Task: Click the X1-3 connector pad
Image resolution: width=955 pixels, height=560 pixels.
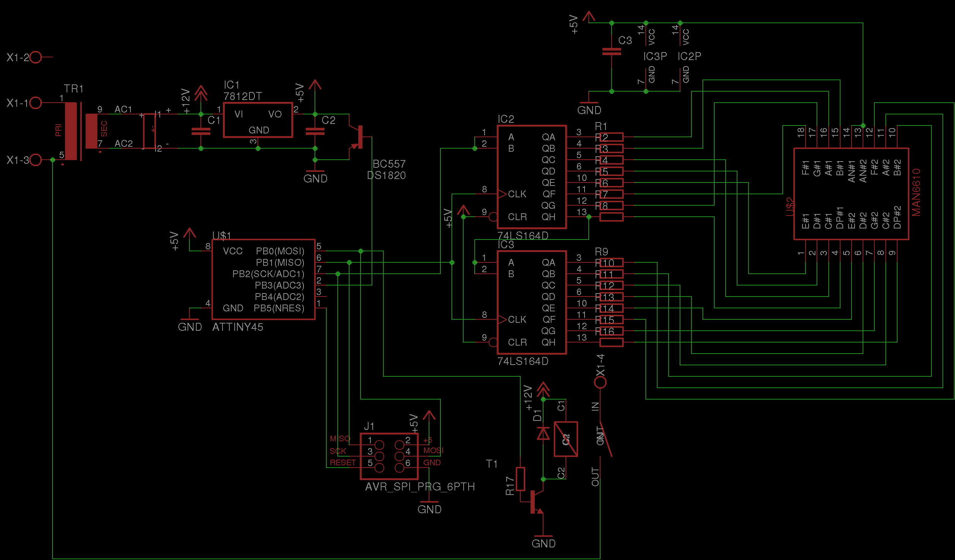Action: point(35,160)
